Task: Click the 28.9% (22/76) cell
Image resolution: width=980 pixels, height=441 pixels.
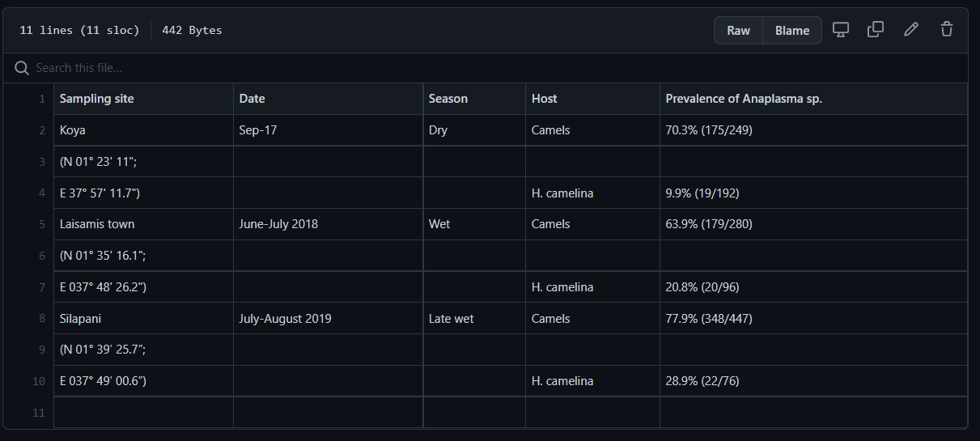Action: 813,381
